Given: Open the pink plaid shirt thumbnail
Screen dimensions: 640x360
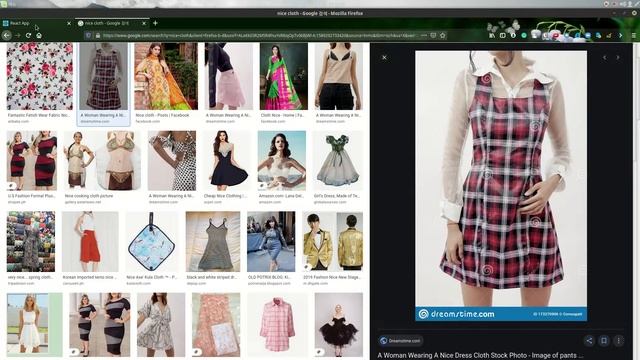Looking at the screenshot, I should tap(277, 325).
